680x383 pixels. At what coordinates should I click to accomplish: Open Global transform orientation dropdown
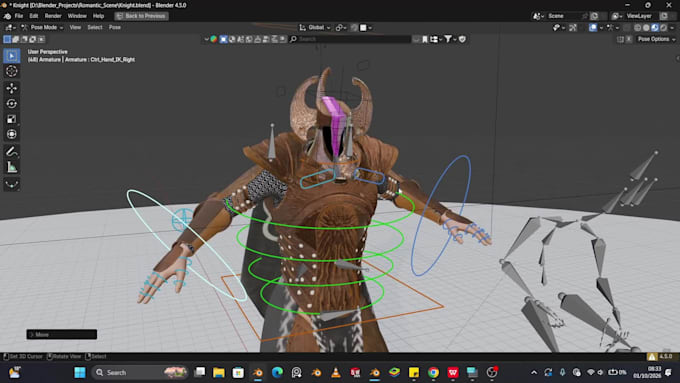315,27
